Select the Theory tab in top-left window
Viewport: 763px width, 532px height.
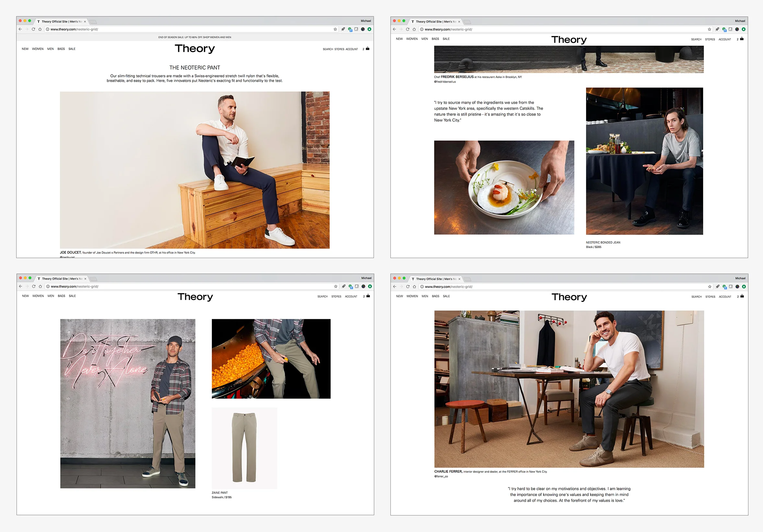coord(62,22)
